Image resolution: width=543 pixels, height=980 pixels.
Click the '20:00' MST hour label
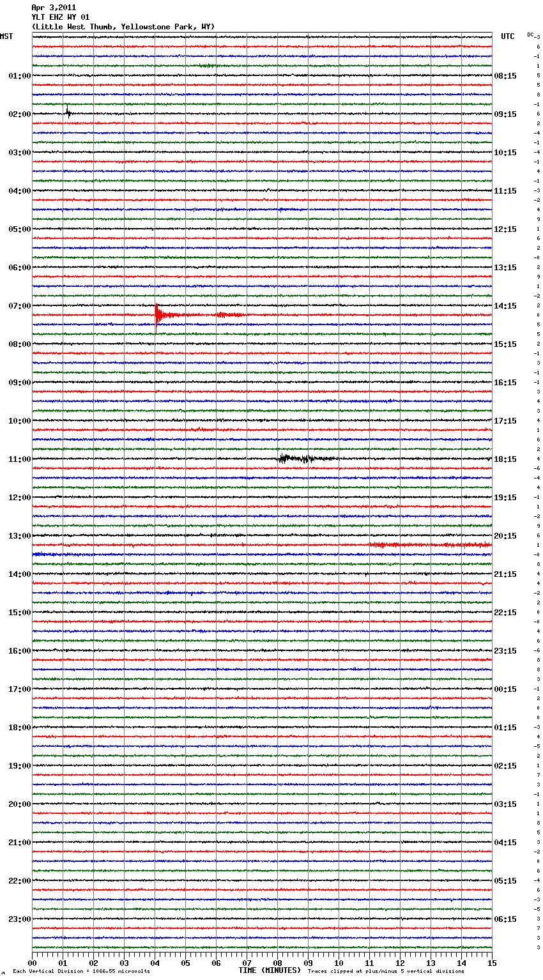(x=19, y=804)
